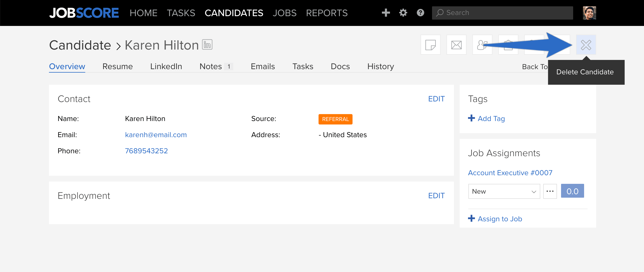The width and height of the screenshot is (644, 272).
Task: Click the REFERRAL source badge
Action: point(335,119)
